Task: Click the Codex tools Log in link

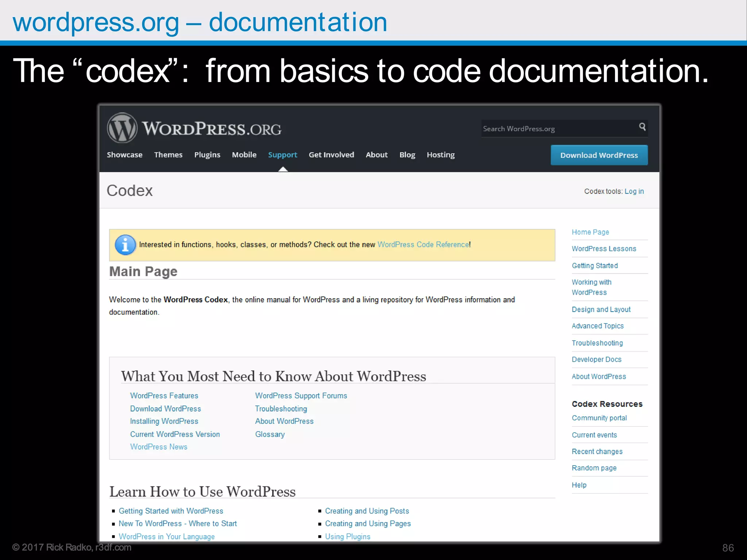Action: pos(634,191)
